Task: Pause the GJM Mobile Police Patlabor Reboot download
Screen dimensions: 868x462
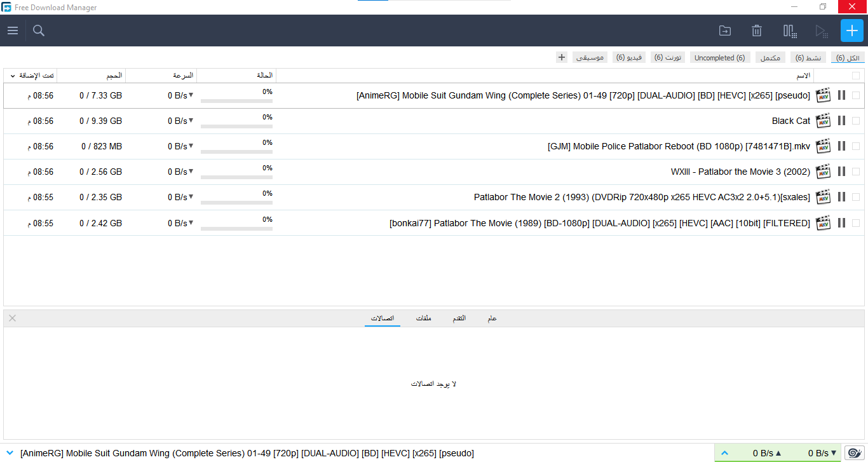Action: coord(841,146)
